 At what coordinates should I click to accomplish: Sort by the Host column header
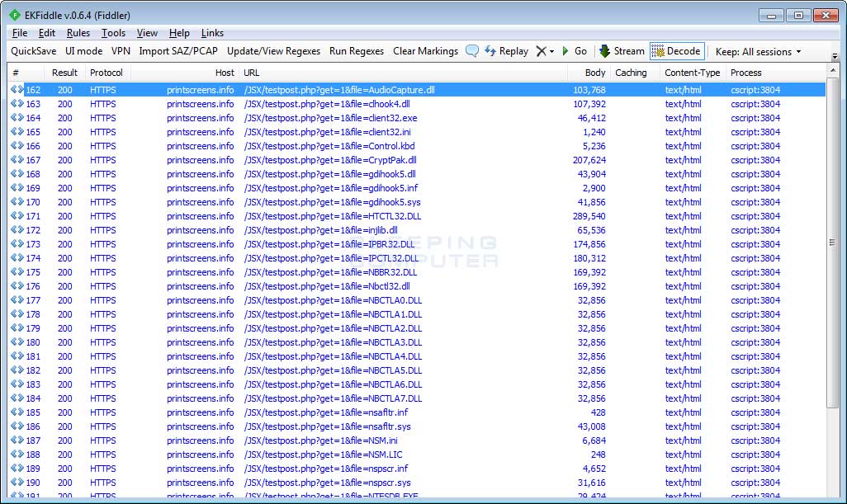tap(185, 73)
